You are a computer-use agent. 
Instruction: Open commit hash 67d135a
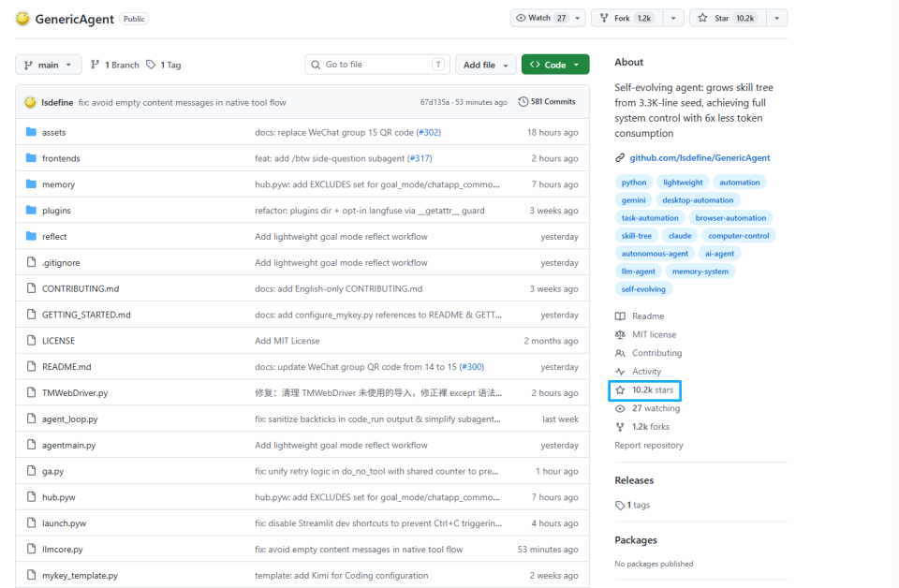pos(435,102)
